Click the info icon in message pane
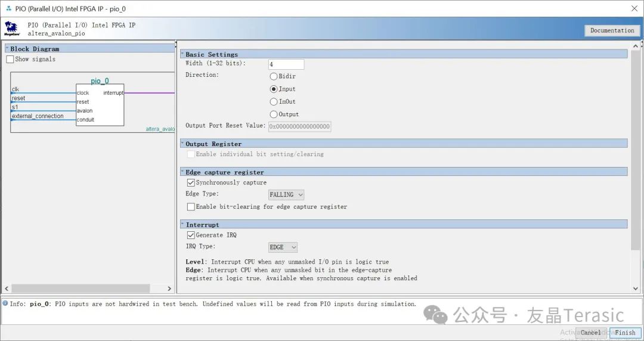 point(5,303)
